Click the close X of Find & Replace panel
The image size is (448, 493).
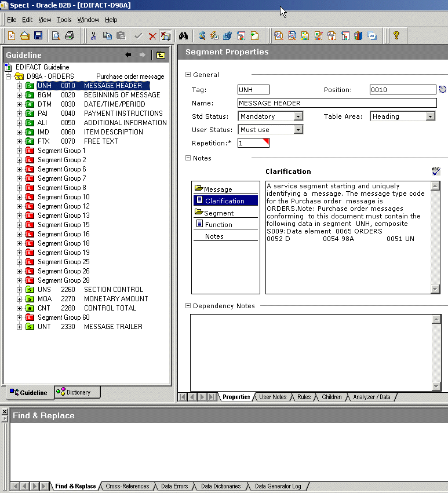pos(5,411)
